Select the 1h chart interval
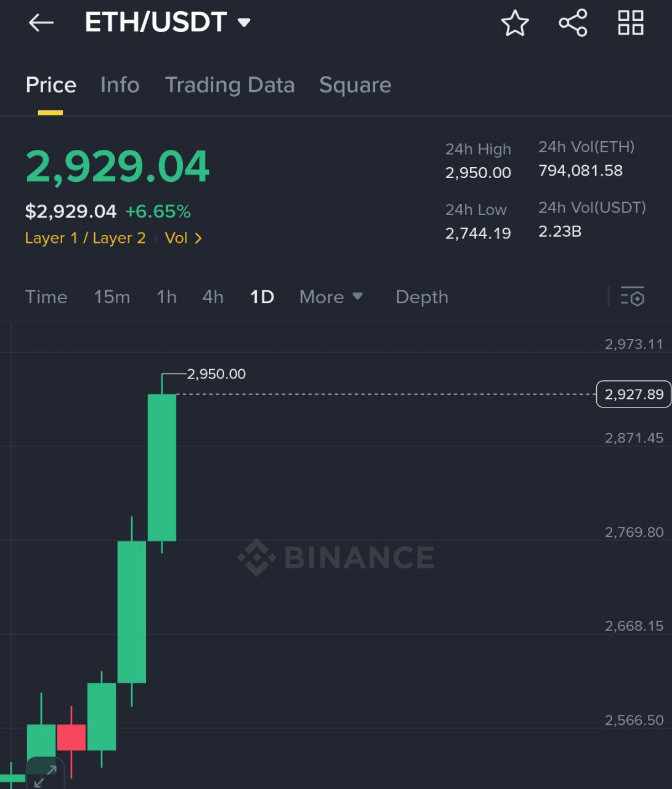Screen dimensions: 672x789 [166, 297]
